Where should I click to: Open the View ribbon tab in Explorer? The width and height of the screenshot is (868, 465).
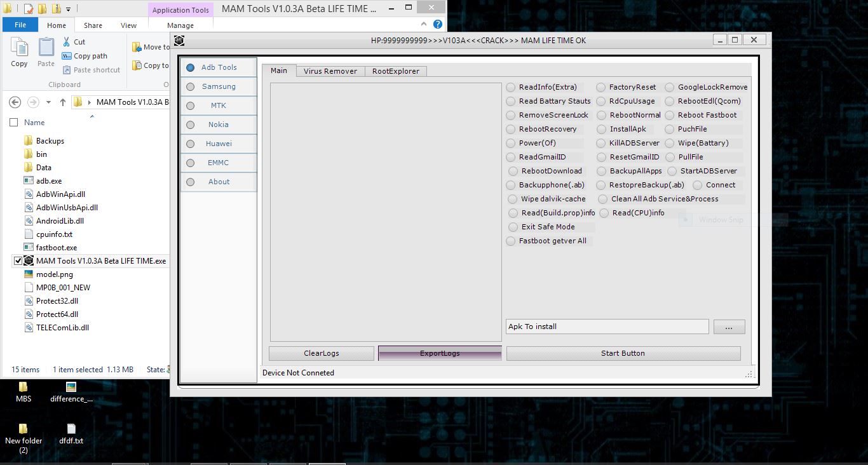[128, 25]
